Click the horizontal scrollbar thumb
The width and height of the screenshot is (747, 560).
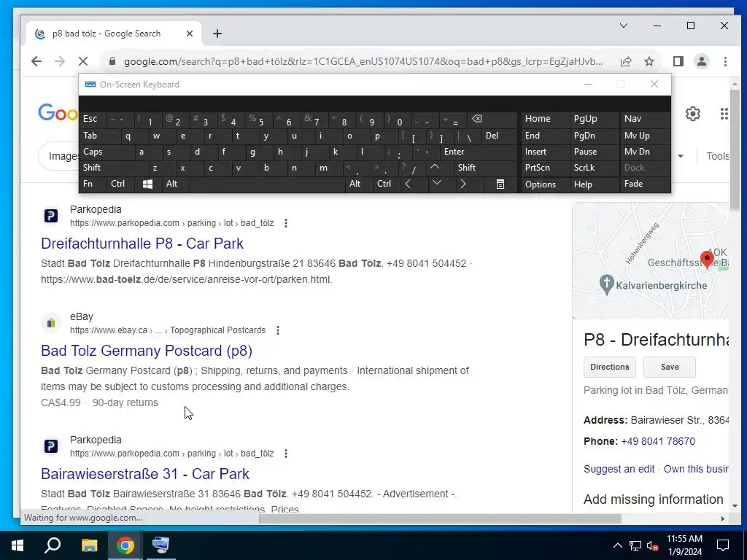(x=440, y=518)
